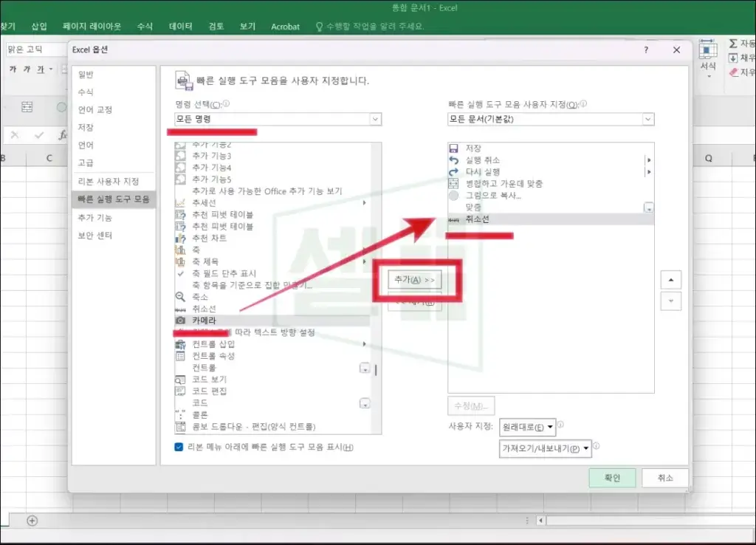Open the 데이터 ribbon tab
Viewport: 756px width, 545px height.
[x=181, y=26]
